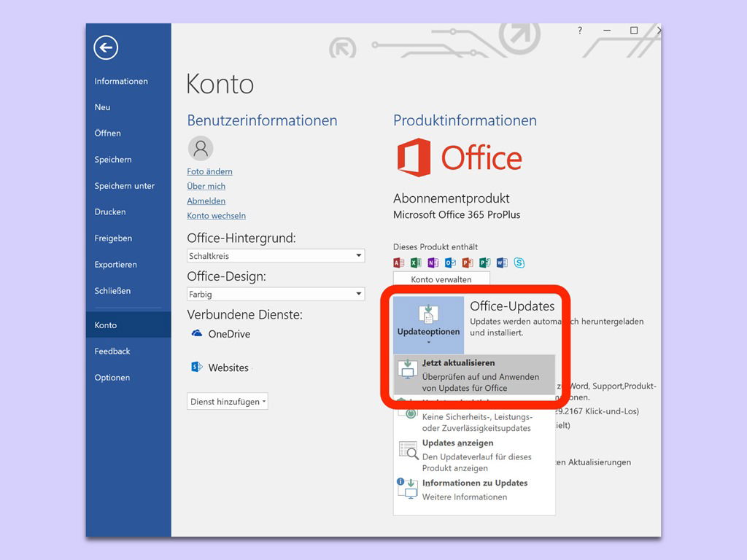Click the help question mark icon
This screenshot has height=560, width=747.
[580, 31]
